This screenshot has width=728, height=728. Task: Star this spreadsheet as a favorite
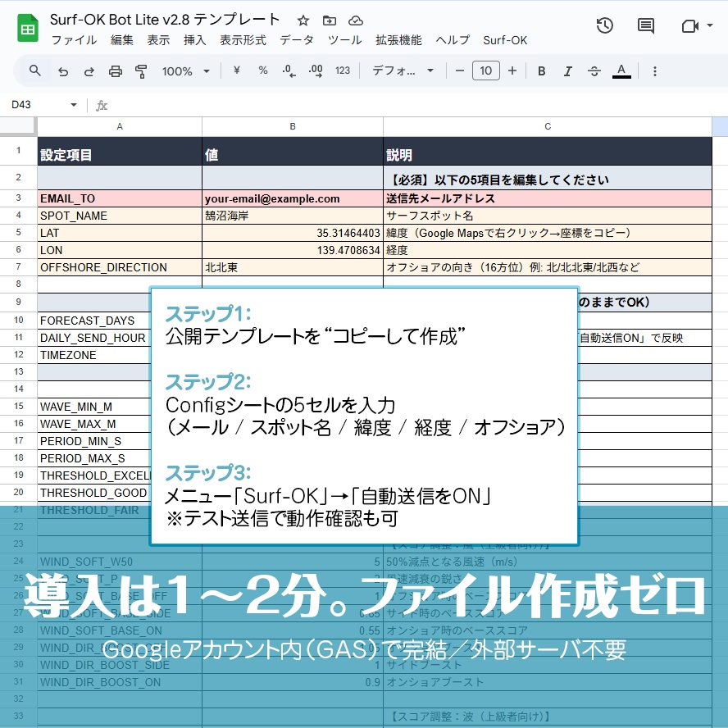point(303,20)
